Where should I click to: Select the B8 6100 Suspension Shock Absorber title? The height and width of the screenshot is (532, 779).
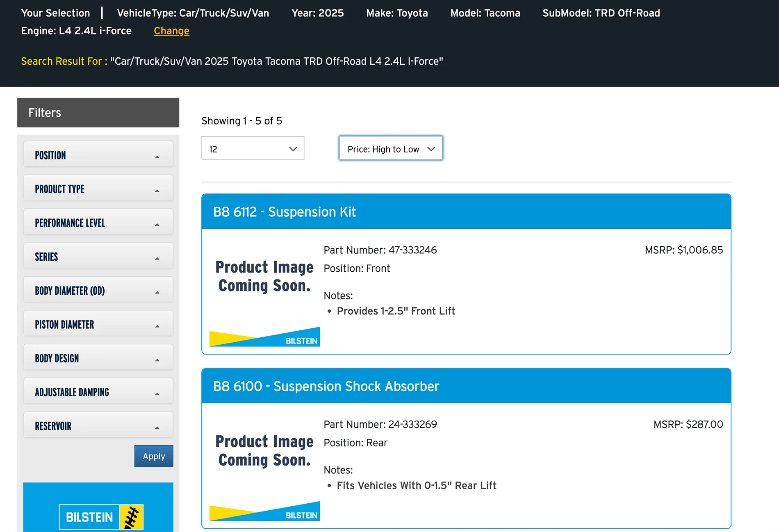[x=326, y=386]
